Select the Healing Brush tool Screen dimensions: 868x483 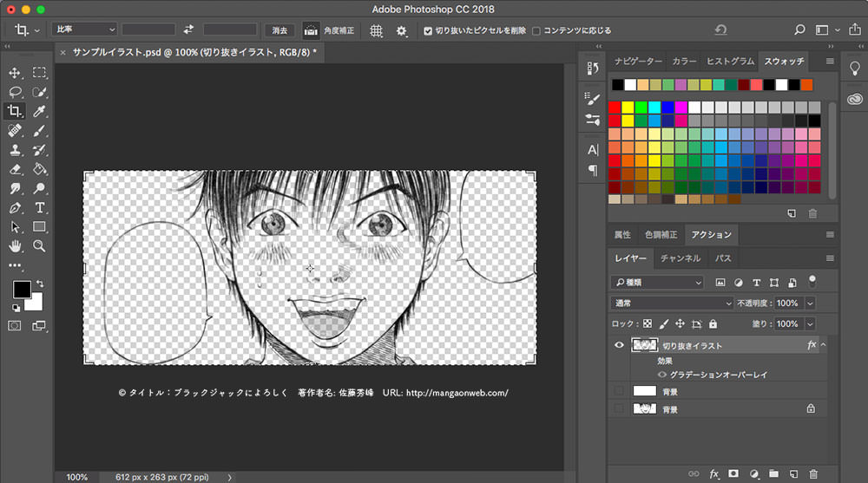[x=15, y=131]
